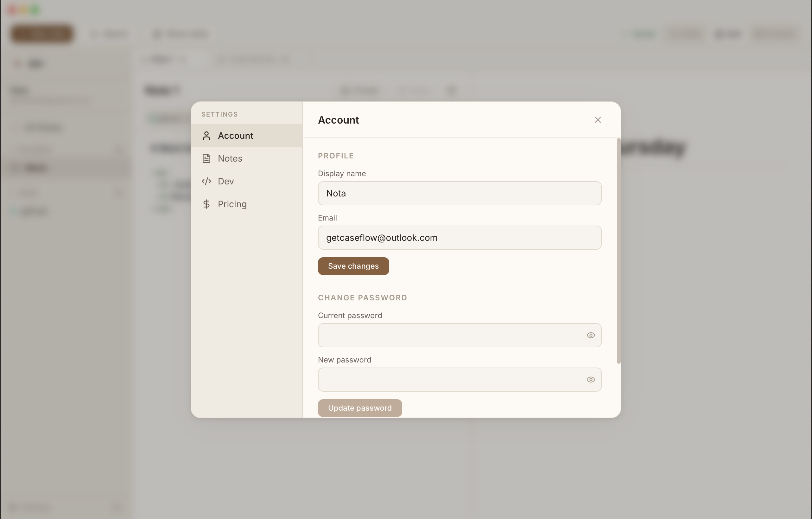Click the Dev code icon

click(206, 181)
